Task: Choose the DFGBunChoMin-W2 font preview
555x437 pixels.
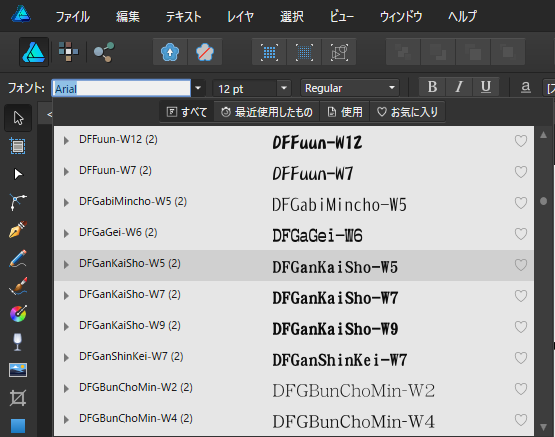Action: tap(353, 391)
